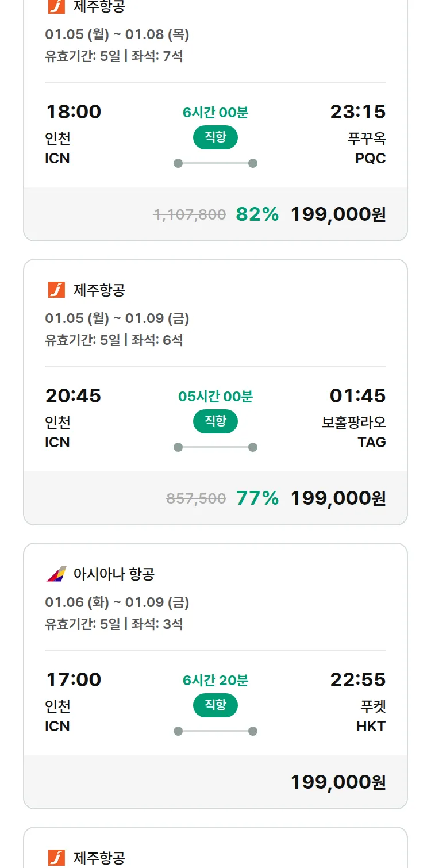The image size is (431, 868).
Task: Select the 199,000원 price of the Phu Quoc flight
Action: pyautogui.click(x=338, y=214)
